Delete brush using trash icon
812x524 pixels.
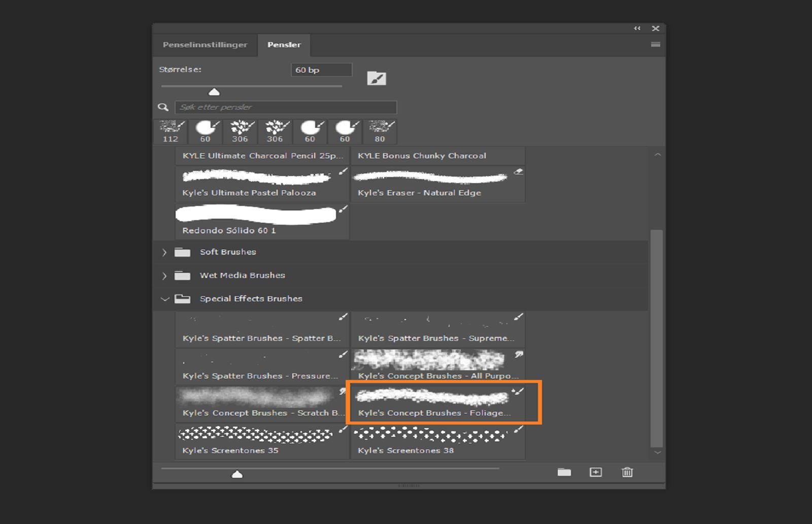pyautogui.click(x=627, y=472)
